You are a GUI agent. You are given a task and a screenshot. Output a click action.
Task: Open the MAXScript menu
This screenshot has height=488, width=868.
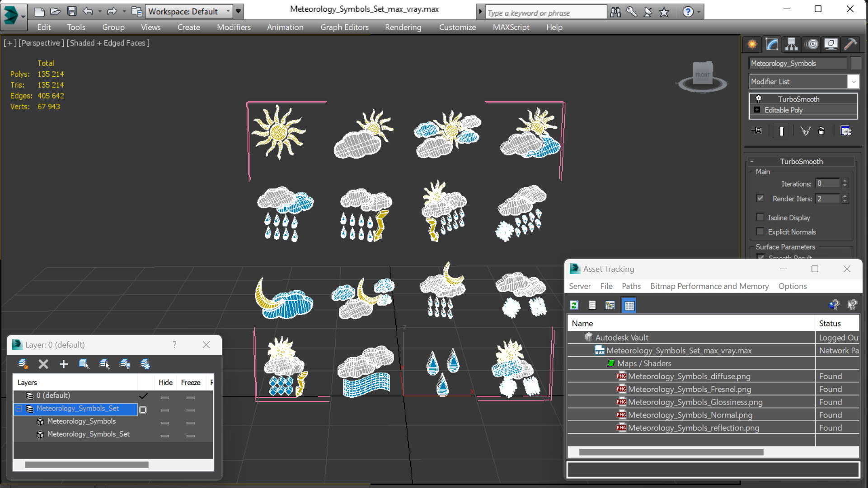pos(511,27)
